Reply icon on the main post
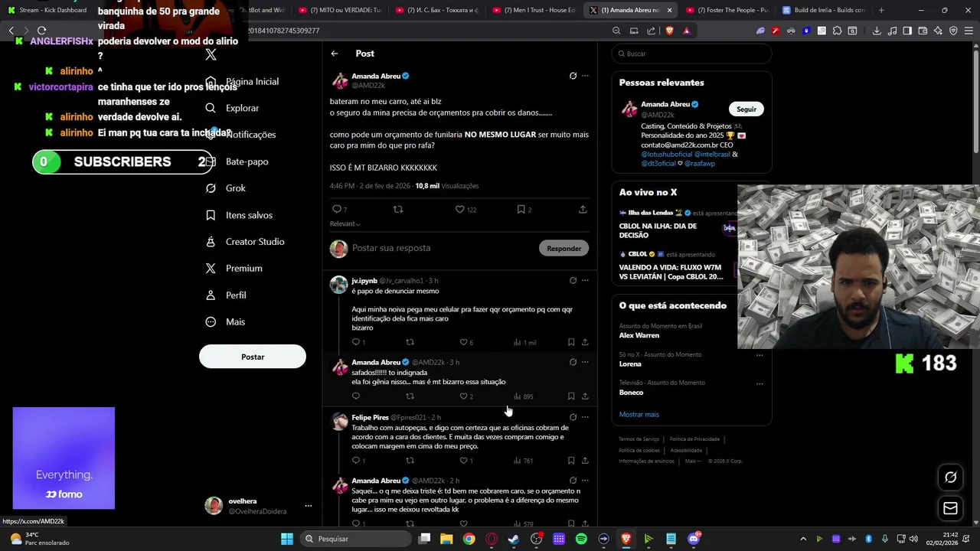The height and width of the screenshot is (551, 980). pyautogui.click(x=336, y=209)
